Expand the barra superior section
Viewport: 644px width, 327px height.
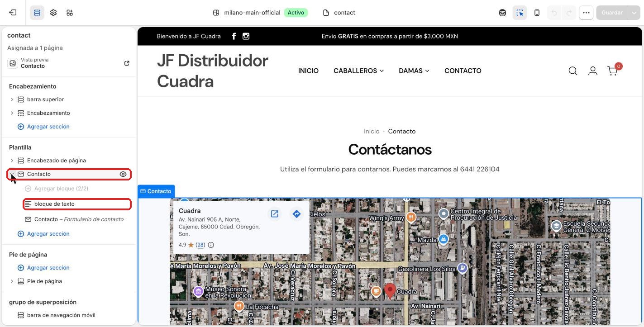(12, 100)
